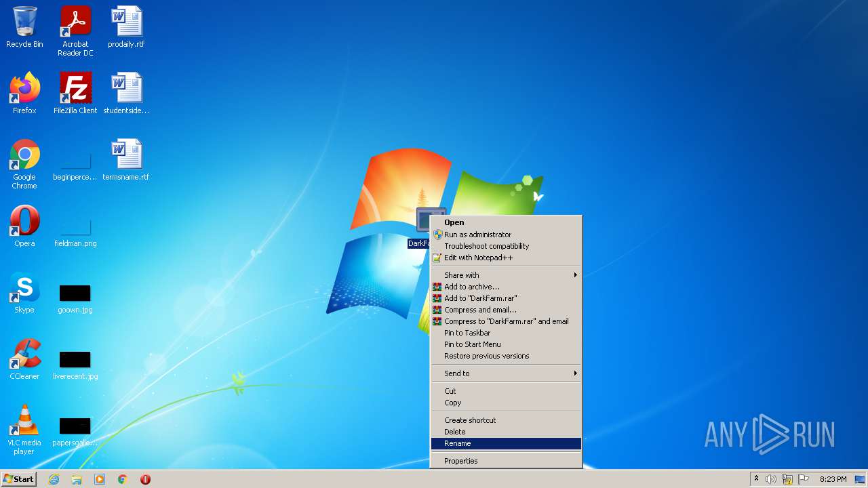The height and width of the screenshot is (488, 868).
Task: Select the beginperce file icon
Action: coord(75,167)
